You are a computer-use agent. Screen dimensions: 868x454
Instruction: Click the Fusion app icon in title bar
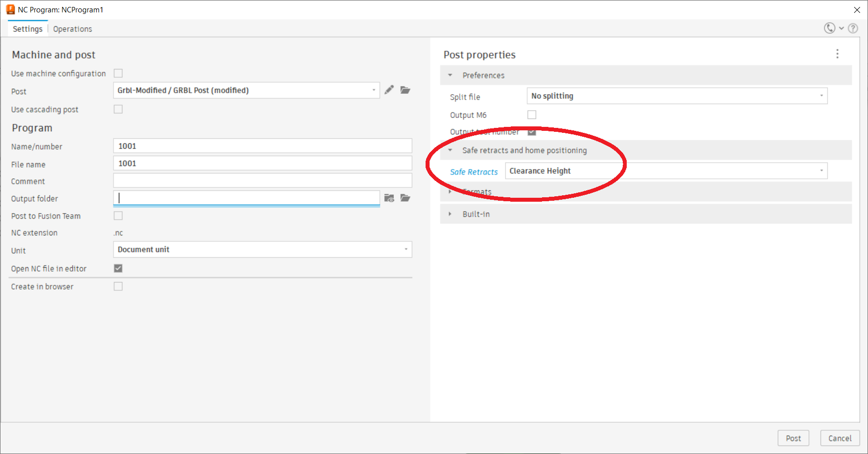(10, 9)
